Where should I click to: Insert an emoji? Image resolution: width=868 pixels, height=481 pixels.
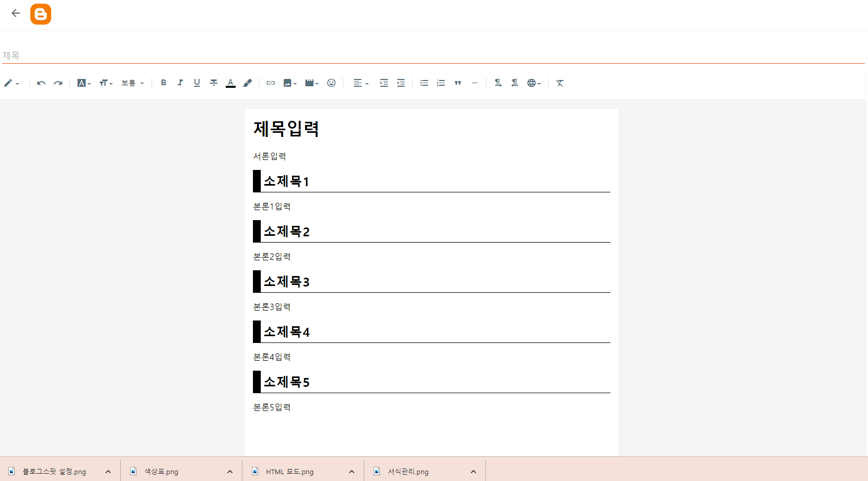click(x=331, y=83)
